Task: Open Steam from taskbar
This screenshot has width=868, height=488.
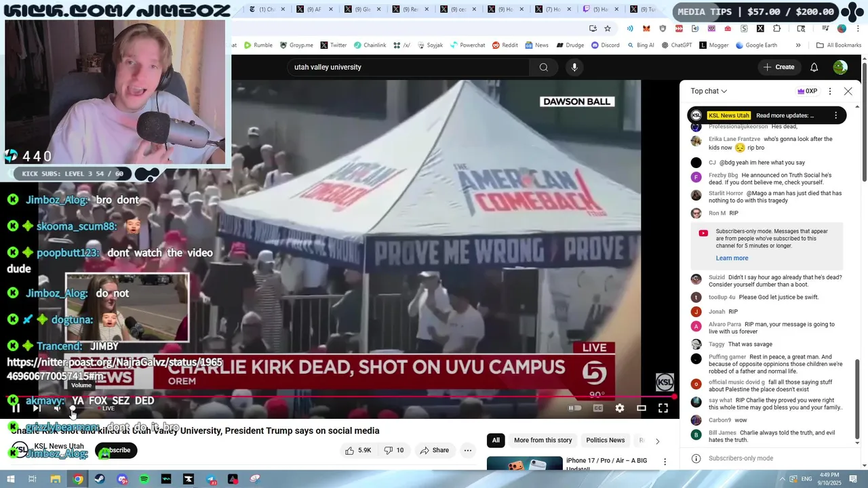Action: 100,479
